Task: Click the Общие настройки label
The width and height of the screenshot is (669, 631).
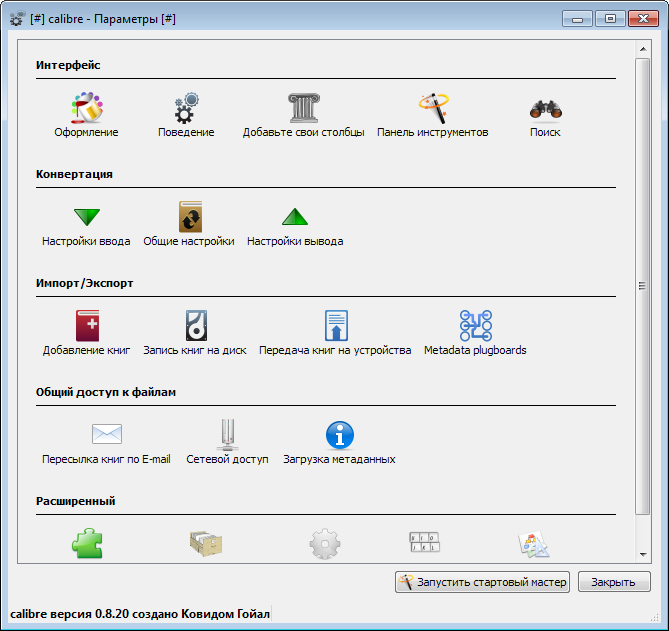Action: (x=189, y=241)
